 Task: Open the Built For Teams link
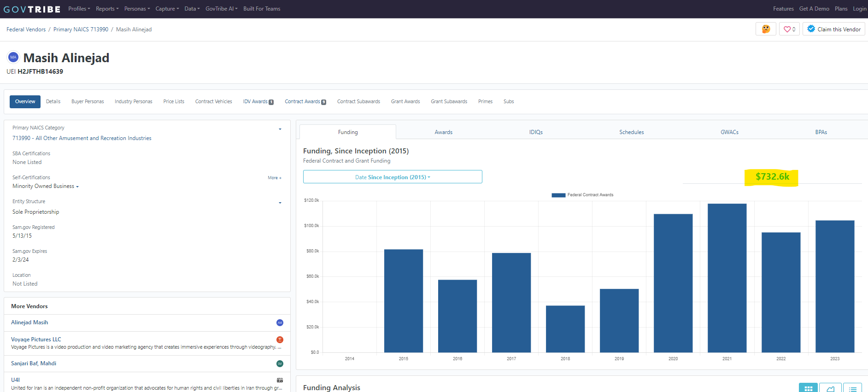pos(262,9)
